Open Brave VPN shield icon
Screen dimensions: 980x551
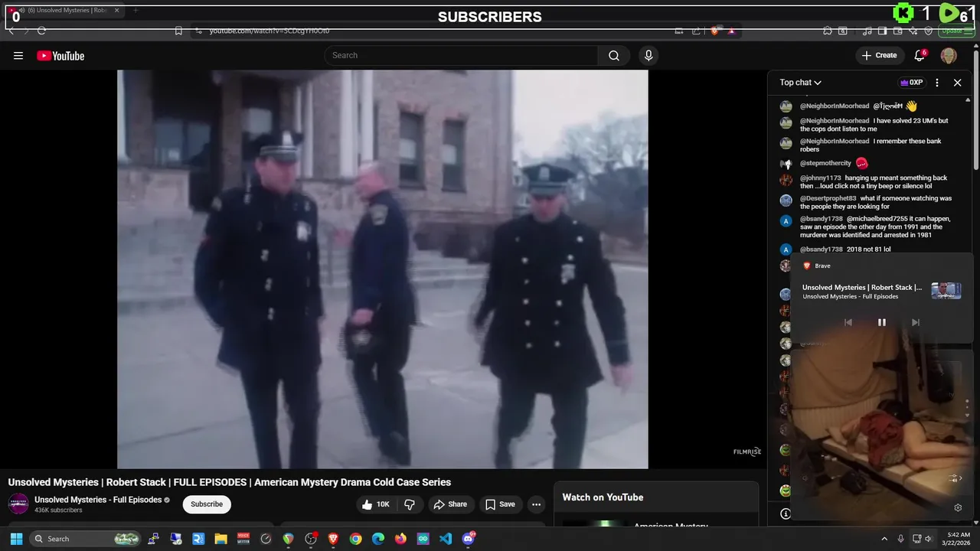929,31
